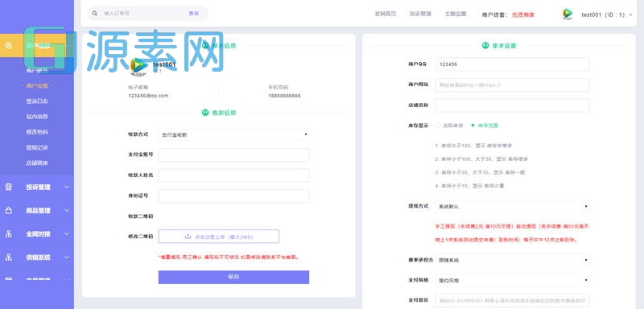Focus the 店铺名称 input field
This screenshot has height=309, width=644.
point(512,105)
